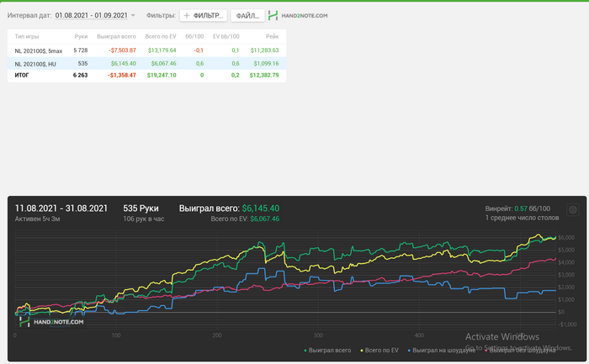Click the ФАЙЛ button
Screen dimensions: 589x364
[247, 16]
